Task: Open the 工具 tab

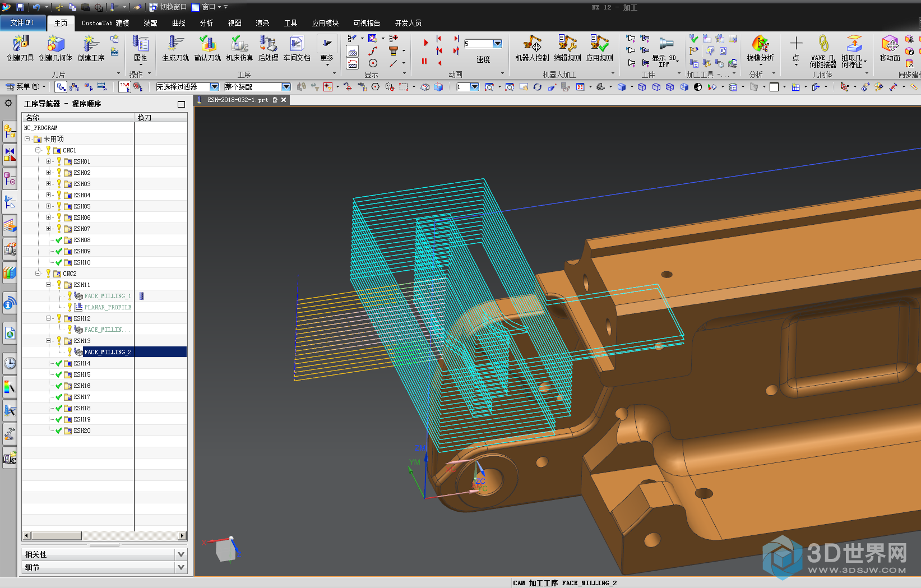Action: click(290, 23)
